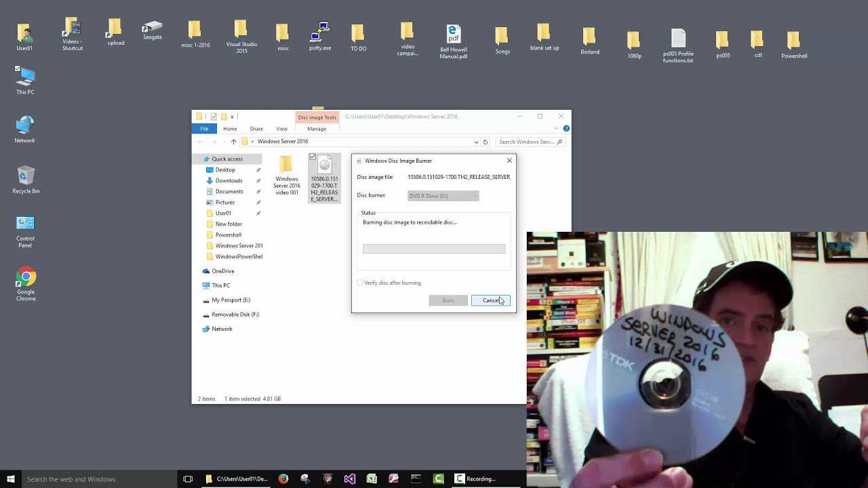This screenshot has height=488, width=868.
Task: Select the TO DO desktop folder
Action: tap(358, 38)
